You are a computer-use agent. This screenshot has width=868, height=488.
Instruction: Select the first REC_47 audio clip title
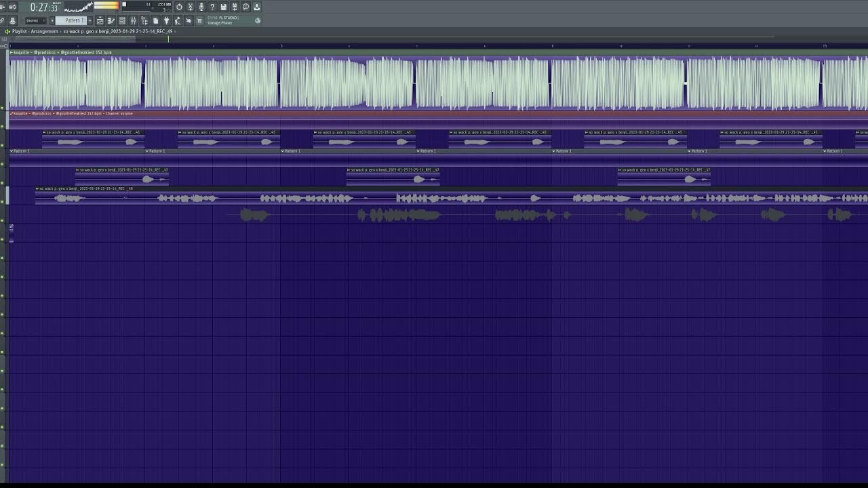(x=122, y=170)
